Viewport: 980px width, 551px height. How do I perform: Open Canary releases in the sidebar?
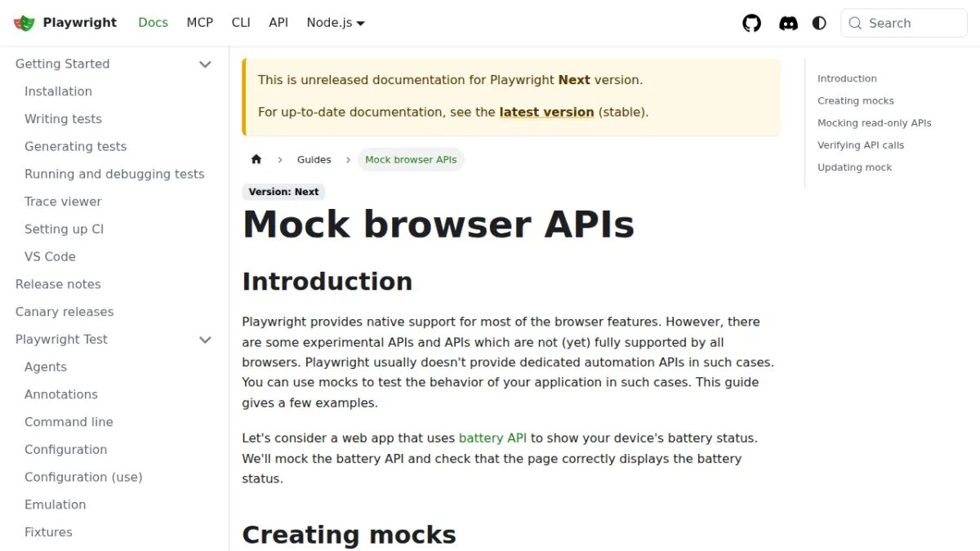coord(65,312)
